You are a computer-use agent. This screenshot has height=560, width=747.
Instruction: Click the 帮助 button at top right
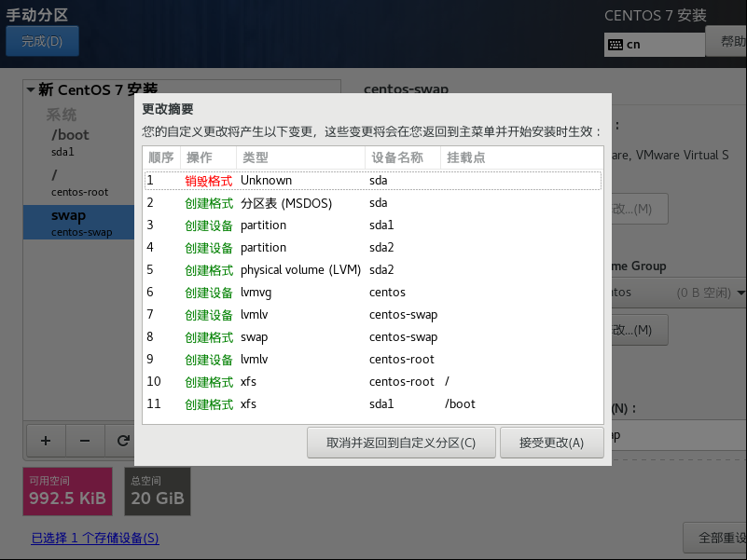[726, 41]
